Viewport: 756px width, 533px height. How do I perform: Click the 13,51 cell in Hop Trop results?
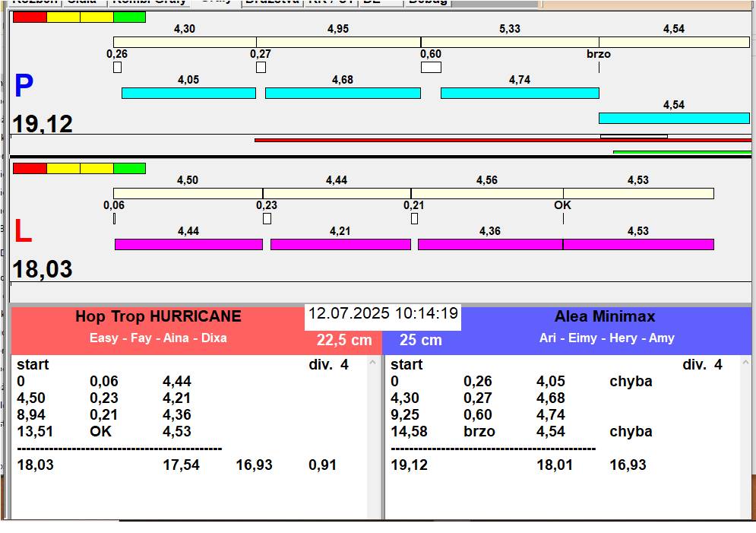(x=35, y=431)
